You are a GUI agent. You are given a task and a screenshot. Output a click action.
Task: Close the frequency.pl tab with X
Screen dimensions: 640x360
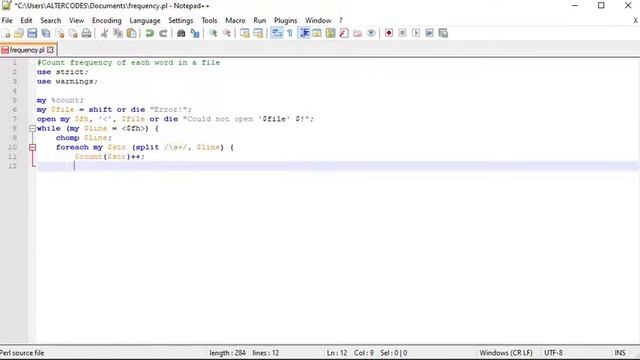pyautogui.click(x=50, y=50)
